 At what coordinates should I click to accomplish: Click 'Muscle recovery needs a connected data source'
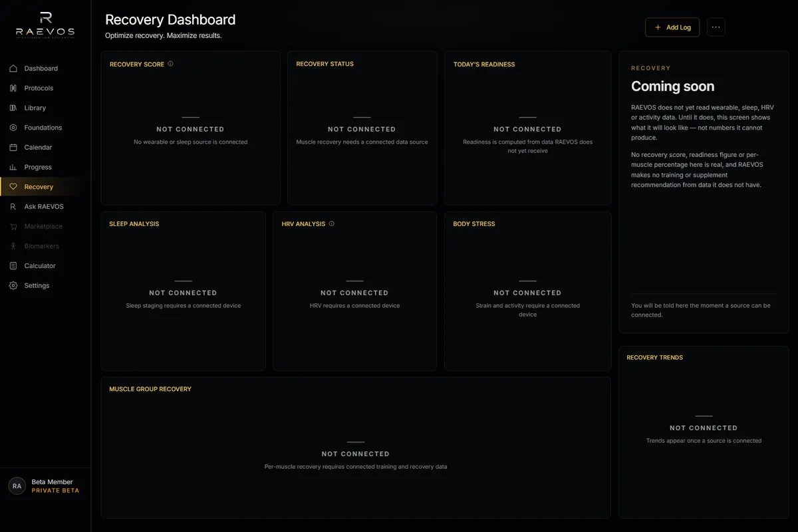362,142
